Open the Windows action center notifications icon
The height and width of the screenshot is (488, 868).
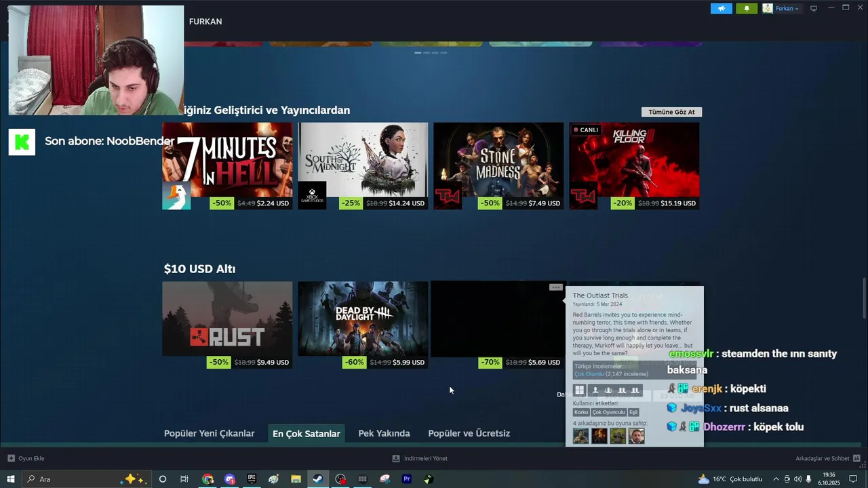(x=853, y=479)
